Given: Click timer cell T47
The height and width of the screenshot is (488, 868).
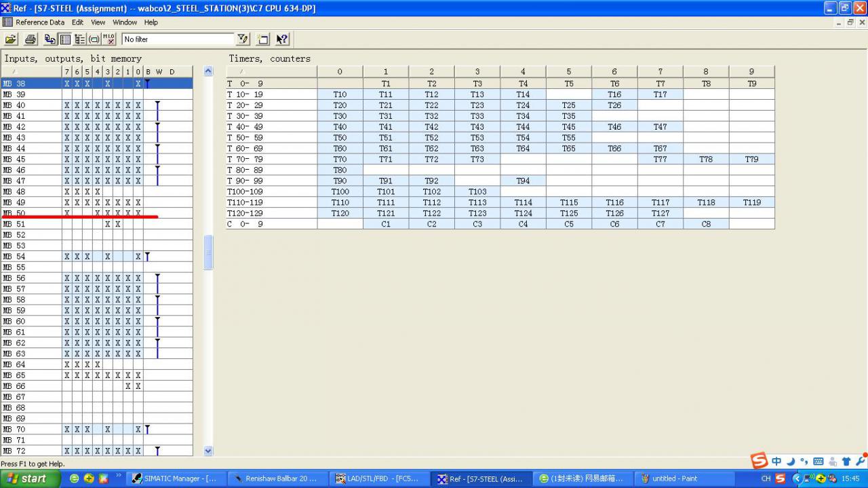Looking at the screenshot, I should pos(660,127).
